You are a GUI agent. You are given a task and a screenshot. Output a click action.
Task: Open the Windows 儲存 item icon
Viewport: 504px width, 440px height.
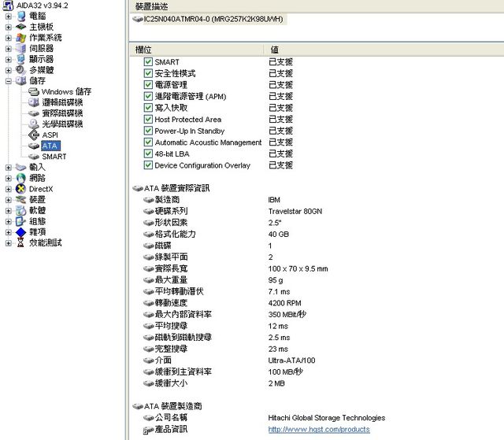click(34, 92)
